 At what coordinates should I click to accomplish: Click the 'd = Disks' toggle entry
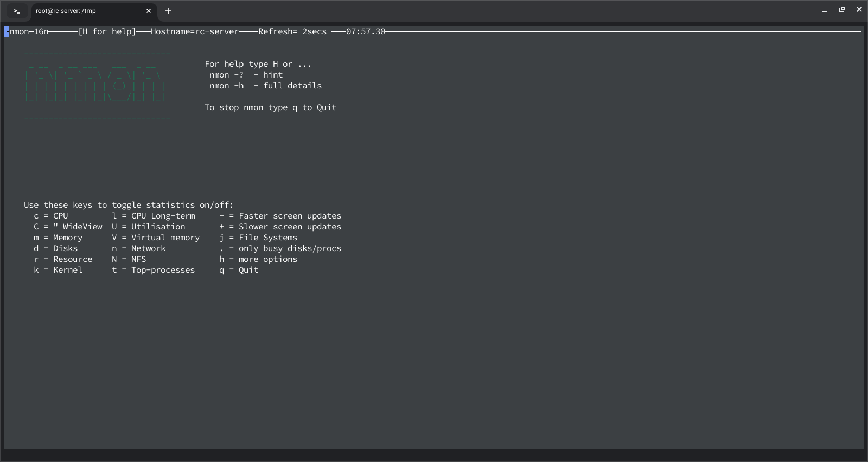(56, 248)
